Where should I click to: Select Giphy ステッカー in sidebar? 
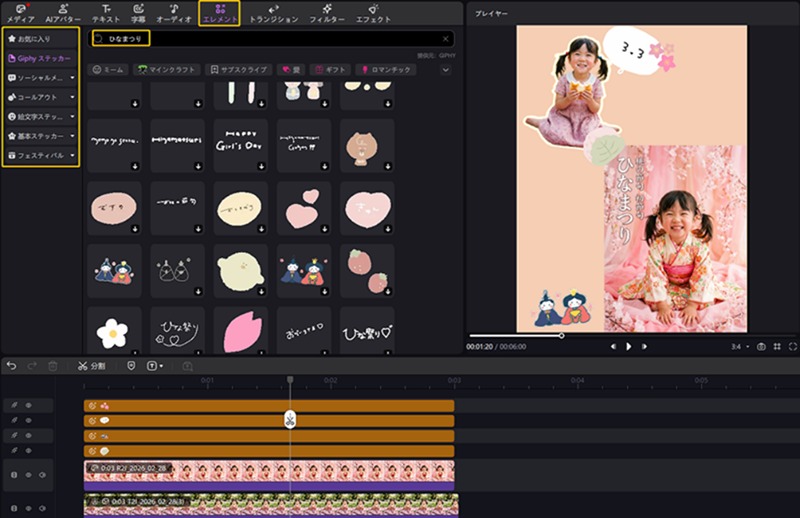[x=40, y=58]
